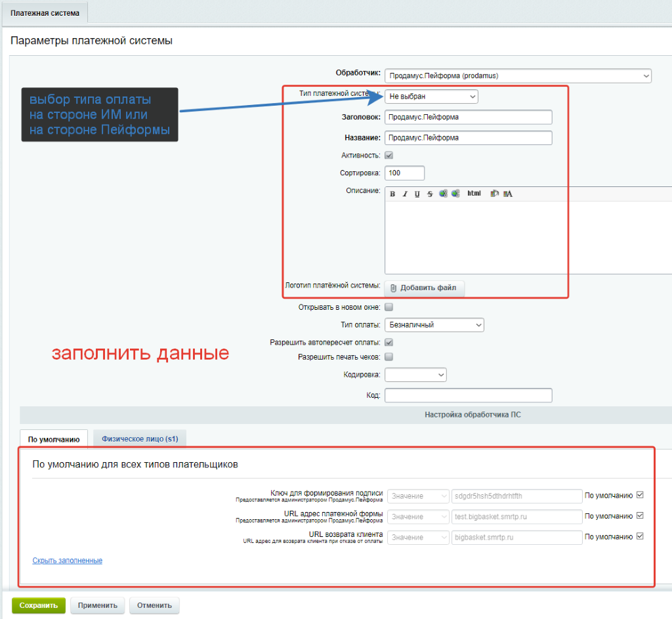Click Добавить файл logo upload button

(x=425, y=288)
